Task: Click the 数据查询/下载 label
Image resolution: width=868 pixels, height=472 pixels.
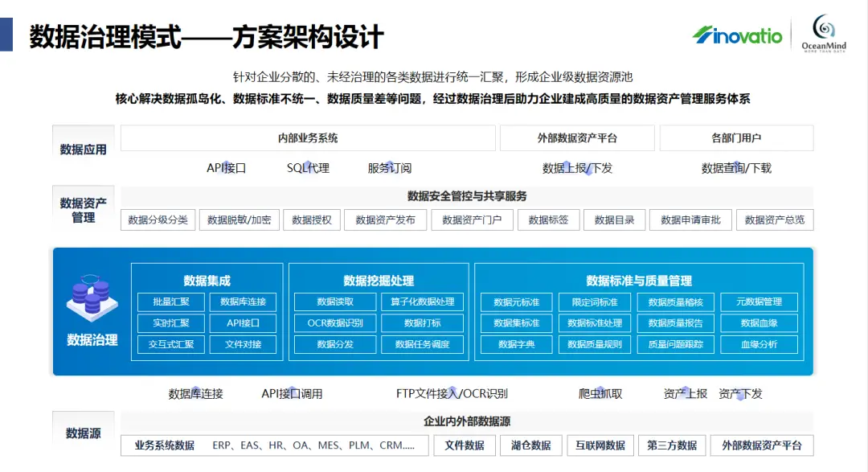Action: click(736, 168)
